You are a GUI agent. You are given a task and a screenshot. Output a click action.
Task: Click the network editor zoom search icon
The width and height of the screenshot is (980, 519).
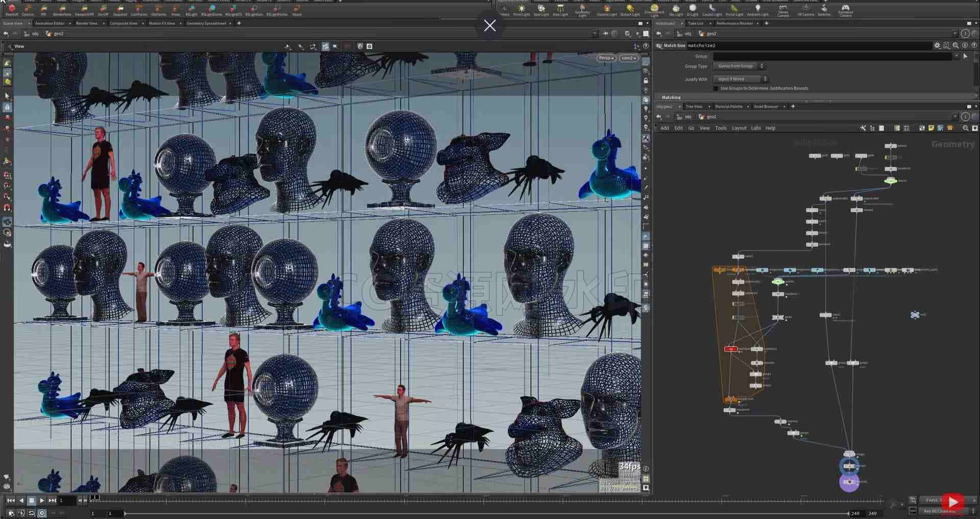(x=965, y=128)
